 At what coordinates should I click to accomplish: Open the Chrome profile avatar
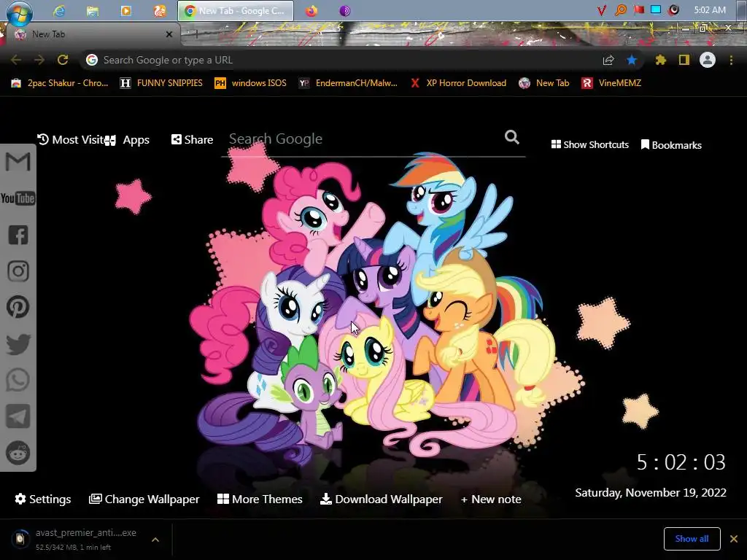708,60
